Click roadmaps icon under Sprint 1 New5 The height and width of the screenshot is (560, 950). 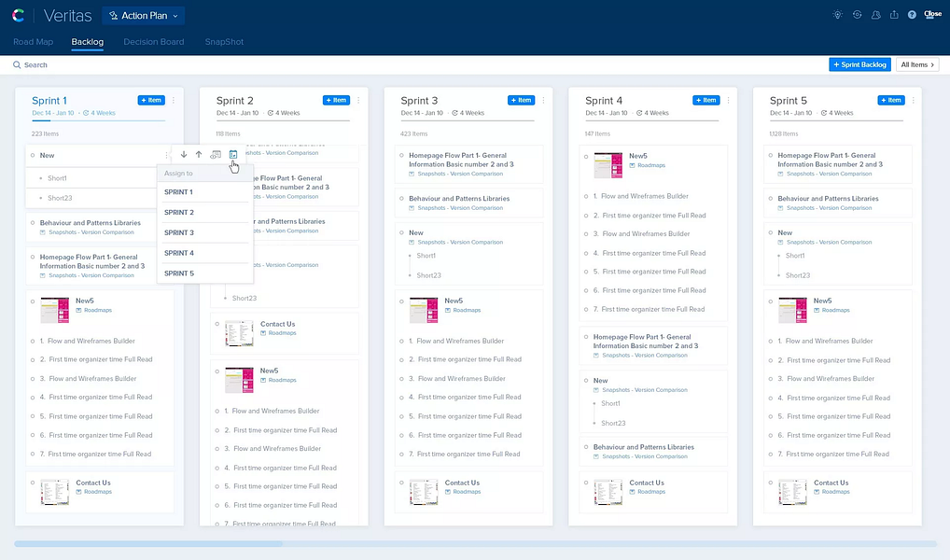tap(78, 310)
